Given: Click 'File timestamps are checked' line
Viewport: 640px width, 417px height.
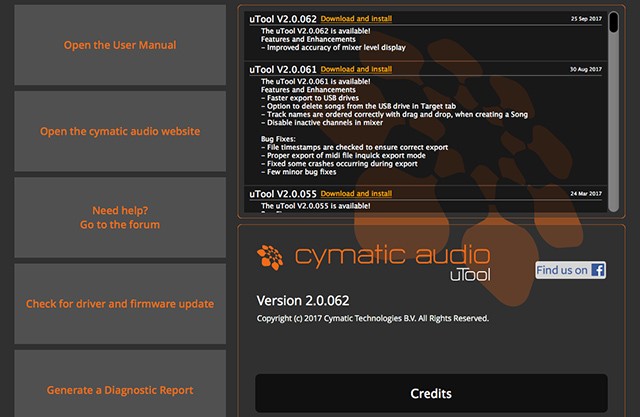Looking at the screenshot, I should pos(355,147).
